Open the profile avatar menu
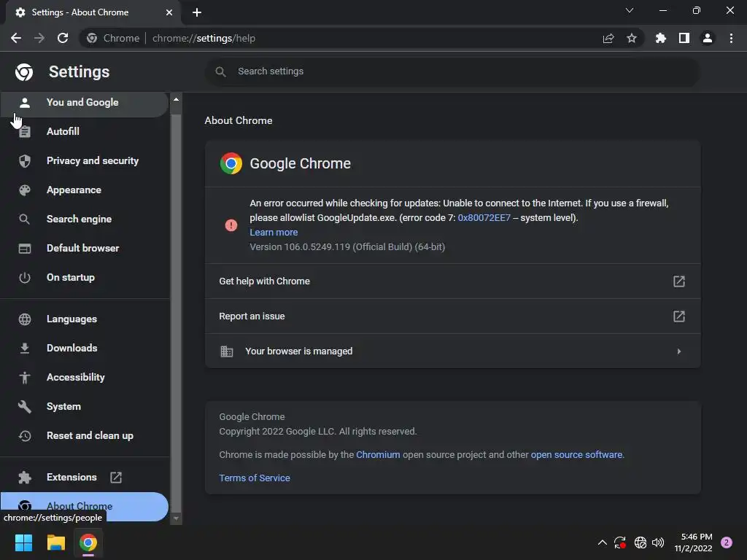747x560 pixels. click(707, 38)
